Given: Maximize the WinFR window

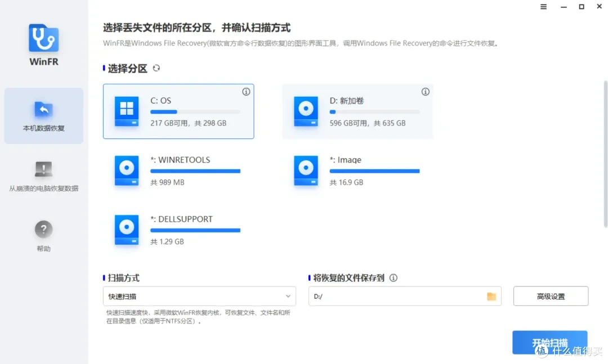Looking at the screenshot, I should [581, 7].
